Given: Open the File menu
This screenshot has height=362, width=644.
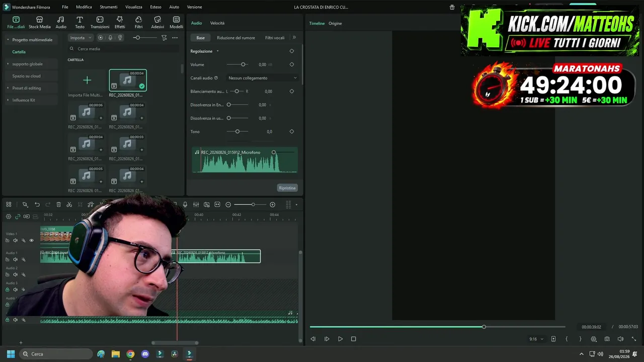Looking at the screenshot, I should coord(65,7).
